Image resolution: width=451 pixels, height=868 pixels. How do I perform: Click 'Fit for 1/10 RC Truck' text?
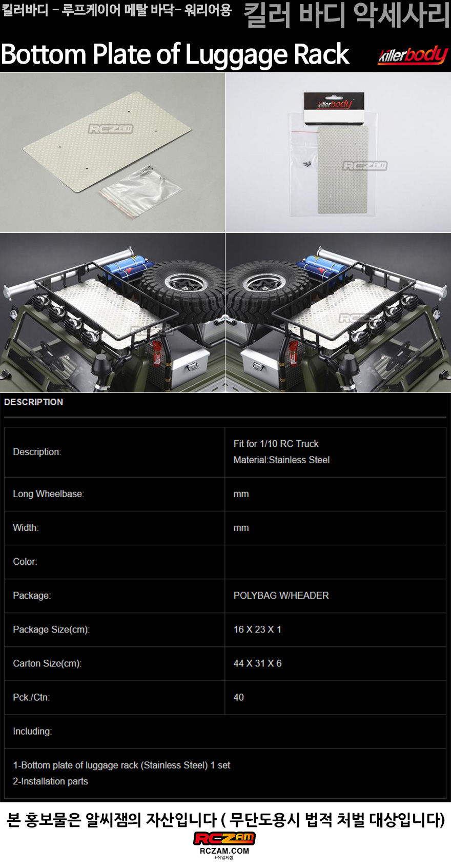pos(276,444)
